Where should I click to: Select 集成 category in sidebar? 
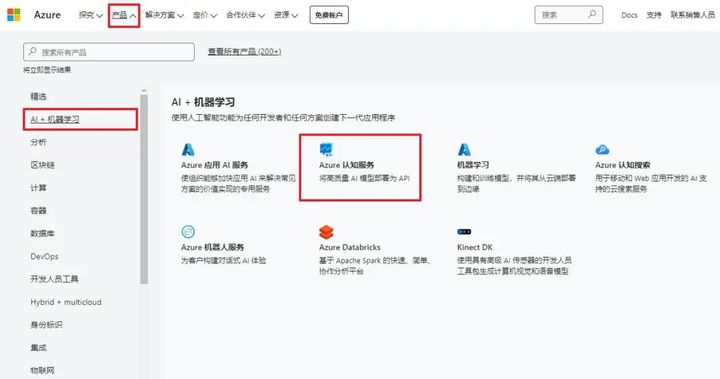(x=39, y=348)
